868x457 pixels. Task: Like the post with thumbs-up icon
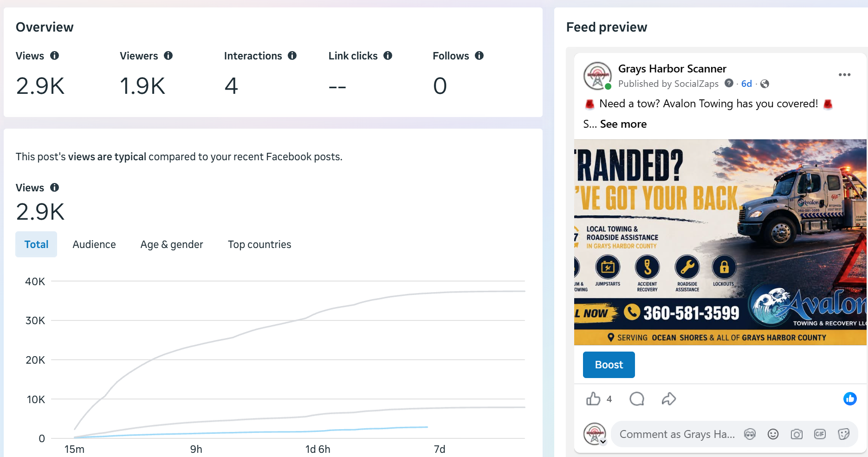tap(593, 399)
